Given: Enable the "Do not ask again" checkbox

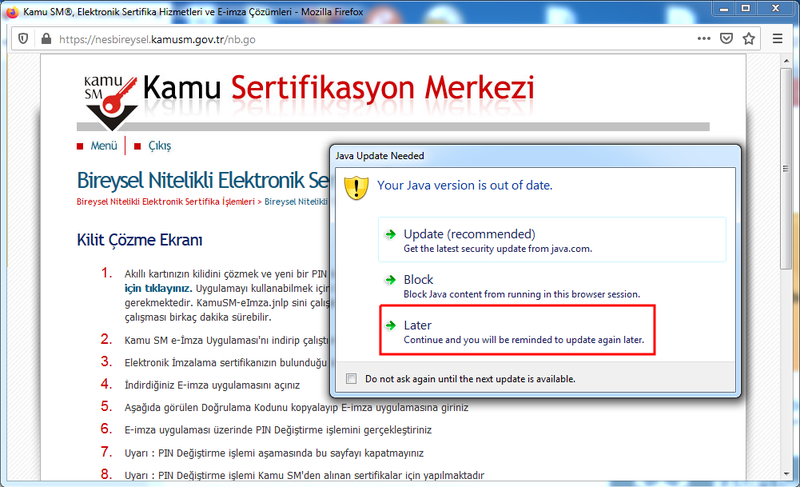Looking at the screenshot, I should pyautogui.click(x=350, y=379).
